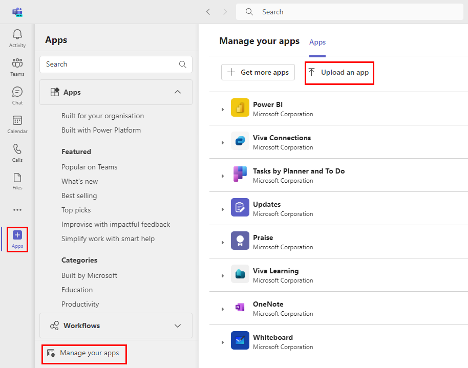Image resolution: width=468 pixels, height=368 pixels.
Task: Select the Viva Learning app name
Action: click(276, 271)
